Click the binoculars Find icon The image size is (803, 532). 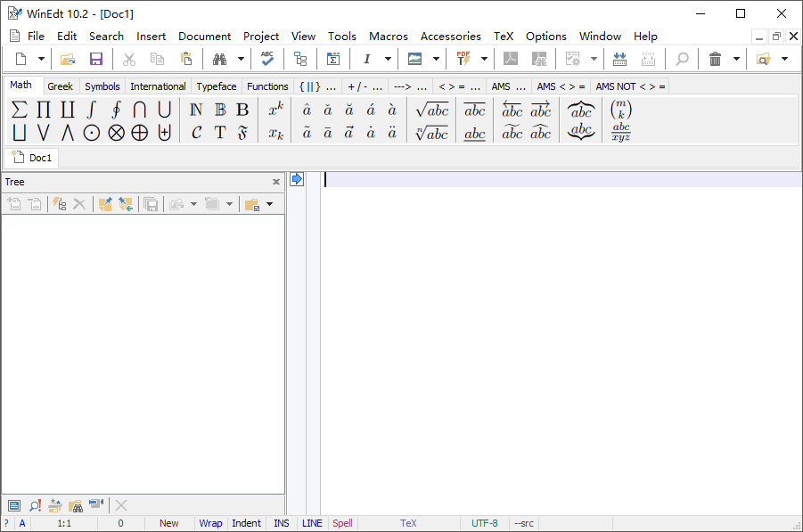click(219, 59)
